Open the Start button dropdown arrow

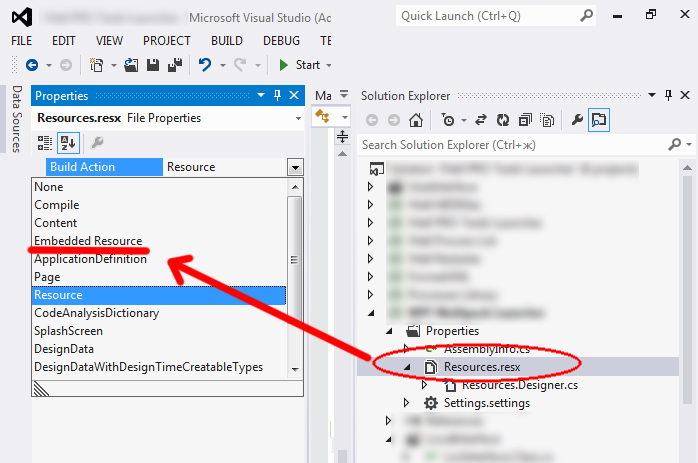tap(329, 65)
